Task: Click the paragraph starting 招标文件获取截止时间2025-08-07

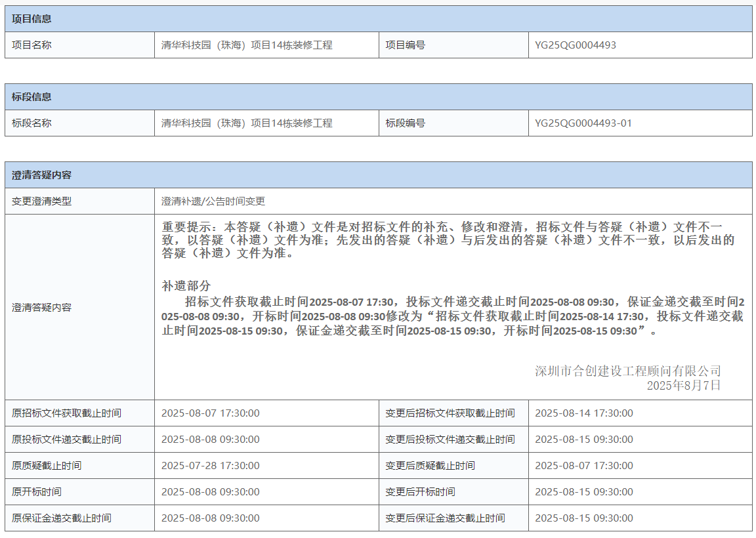Action: (x=453, y=316)
